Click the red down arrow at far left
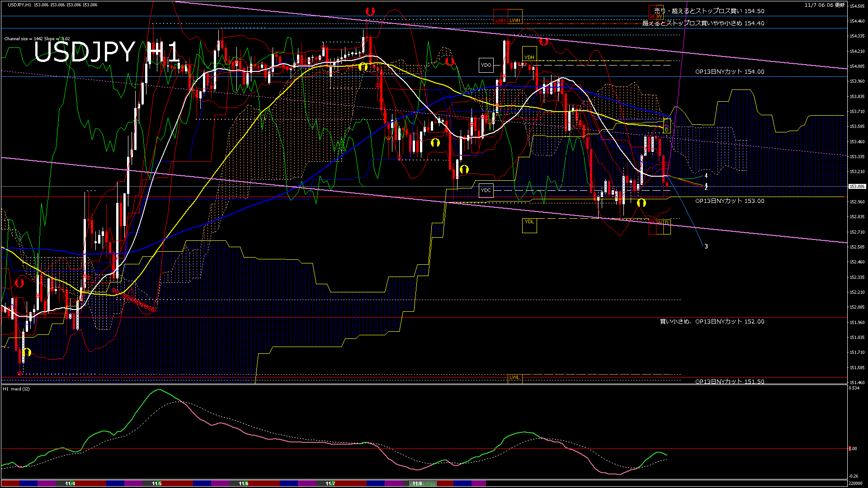Image resolution: width=868 pixels, height=488 pixels. point(19,283)
